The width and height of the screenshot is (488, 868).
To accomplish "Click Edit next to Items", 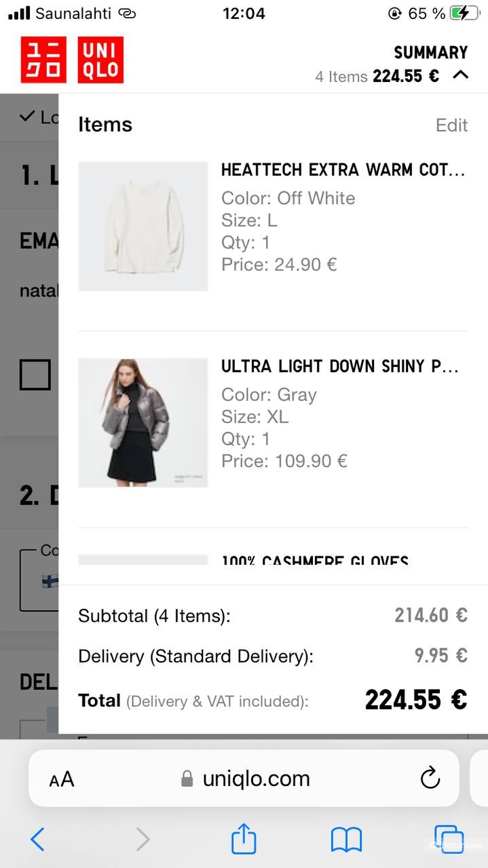I will (451, 125).
